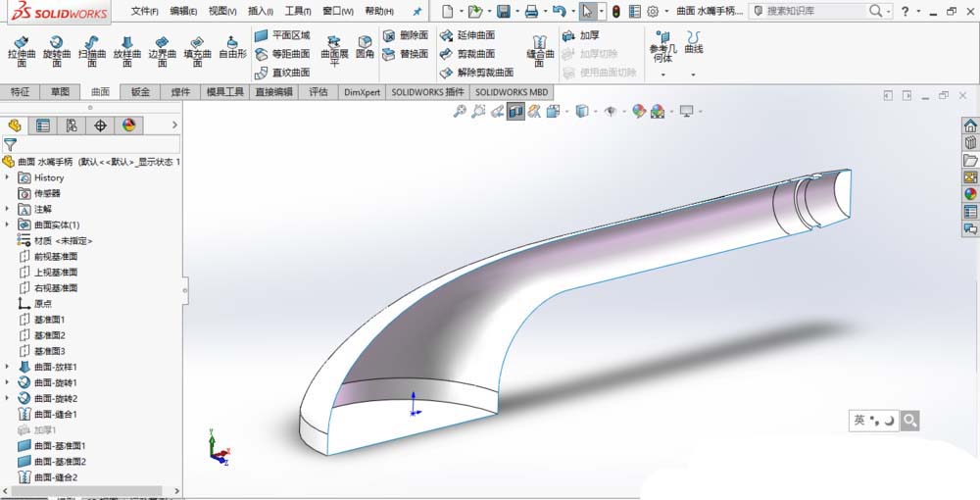This screenshot has height=500, width=980.
Task: Click the feature tree filter field
Action: click(x=90, y=145)
